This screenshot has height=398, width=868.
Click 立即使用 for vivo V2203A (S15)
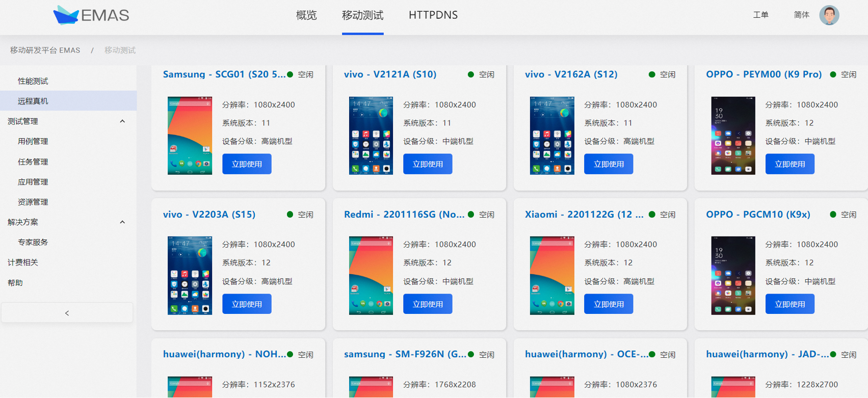click(x=247, y=304)
